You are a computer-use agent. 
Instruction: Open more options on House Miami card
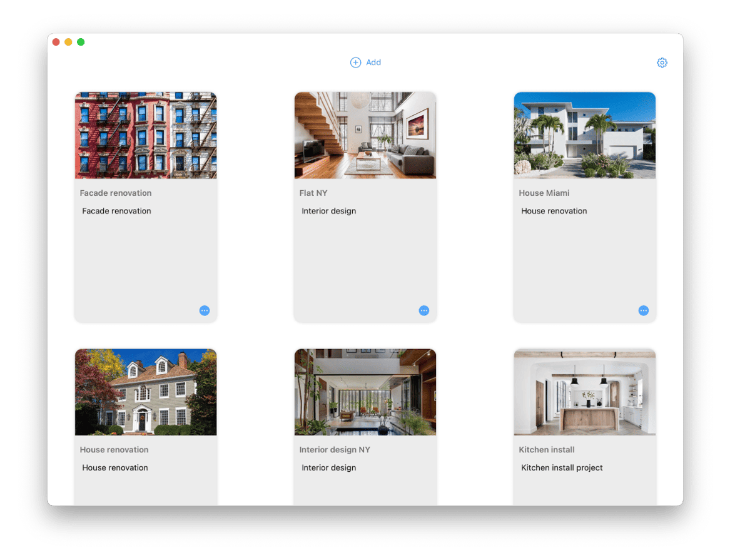[x=643, y=310]
